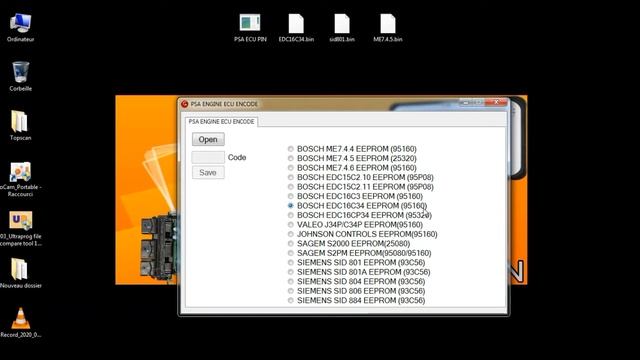Select the EDC16C34.bin file icon
640x360 pixels.
coord(296,24)
